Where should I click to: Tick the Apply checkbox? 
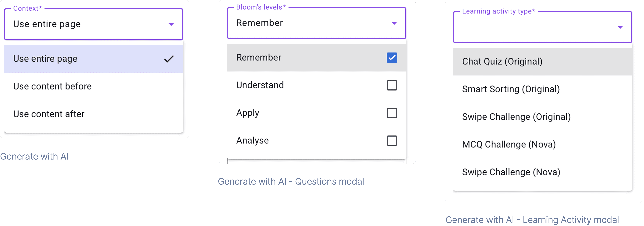pyautogui.click(x=392, y=113)
